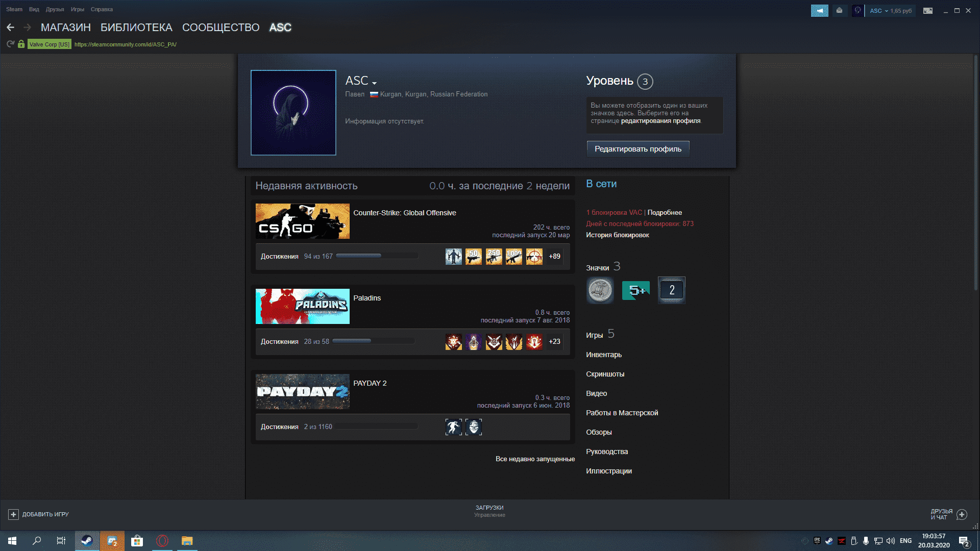Viewport: 980px width, 551px height.
Task: Open CS:GO achievement icon labeled 1000
Action: (514, 257)
